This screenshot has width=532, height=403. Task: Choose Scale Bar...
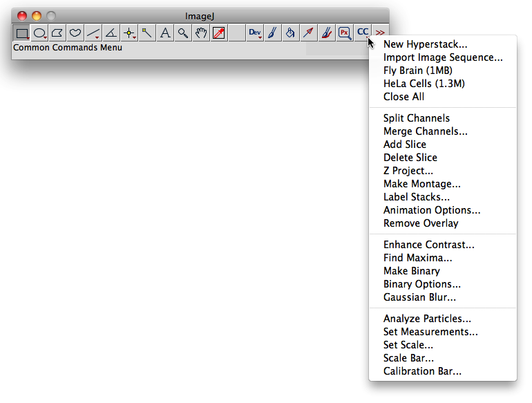[443, 358]
